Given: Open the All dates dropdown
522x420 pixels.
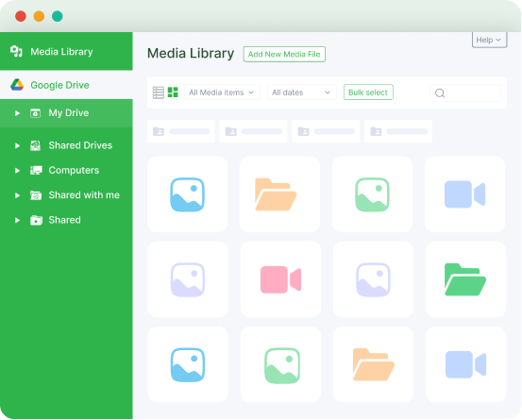Looking at the screenshot, I should [x=302, y=92].
